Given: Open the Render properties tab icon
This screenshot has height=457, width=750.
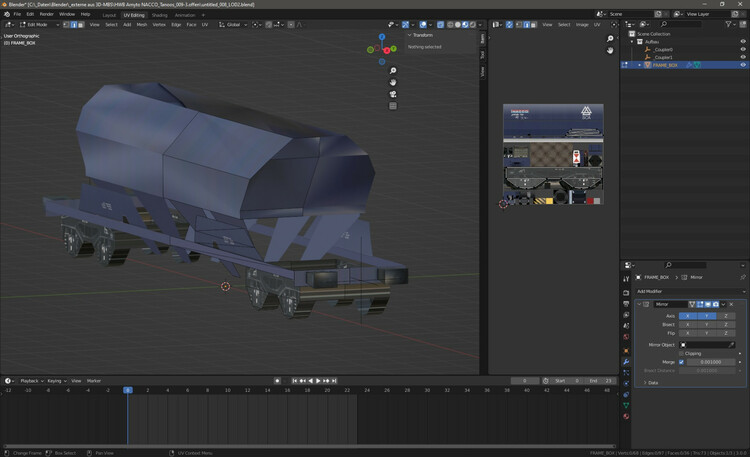Looking at the screenshot, I should point(626,292).
